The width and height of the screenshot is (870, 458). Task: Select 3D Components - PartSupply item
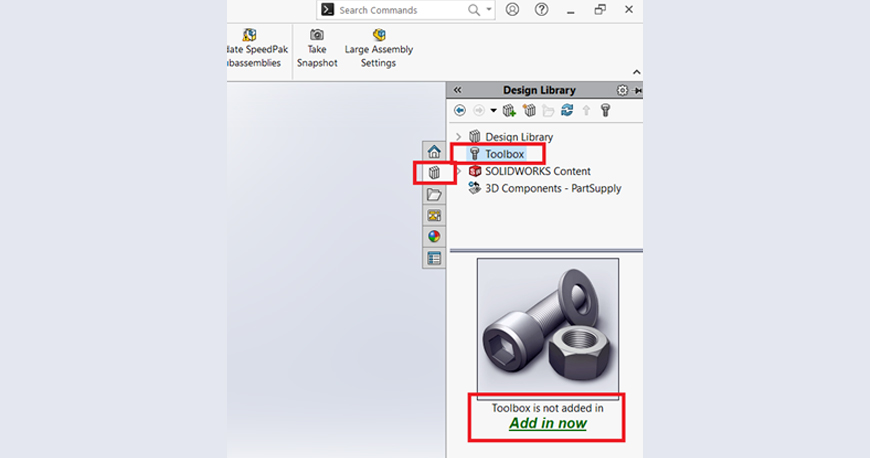[553, 188]
